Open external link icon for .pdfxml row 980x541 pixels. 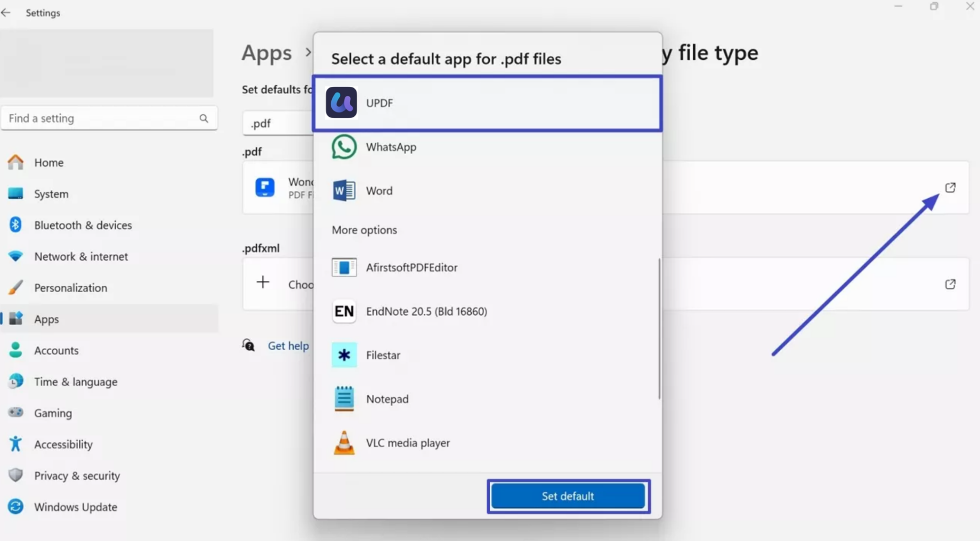[950, 284]
